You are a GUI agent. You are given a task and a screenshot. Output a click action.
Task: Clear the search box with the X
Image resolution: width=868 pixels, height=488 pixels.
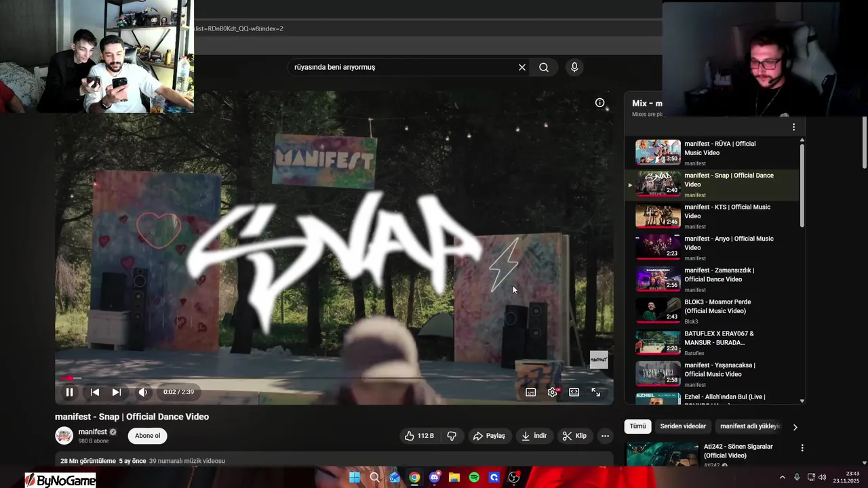(x=522, y=67)
